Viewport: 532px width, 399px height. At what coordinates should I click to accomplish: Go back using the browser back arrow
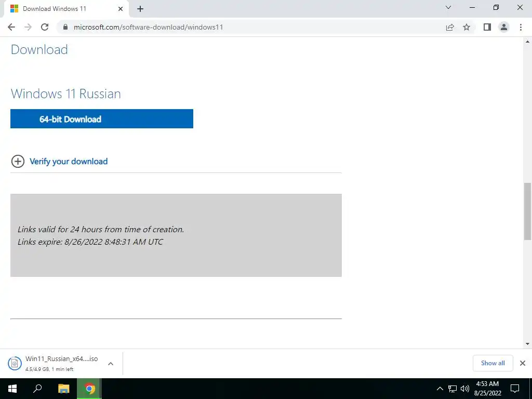click(x=11, y=27)
